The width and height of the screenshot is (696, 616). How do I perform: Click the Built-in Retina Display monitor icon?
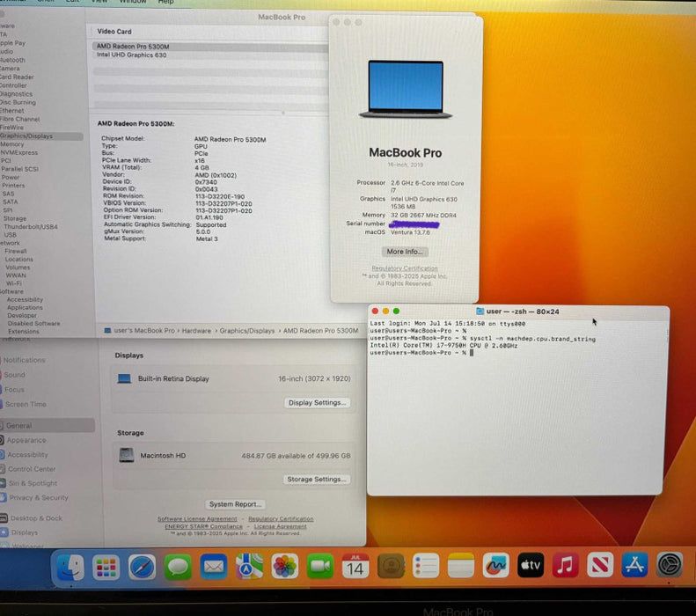point(124,378)
